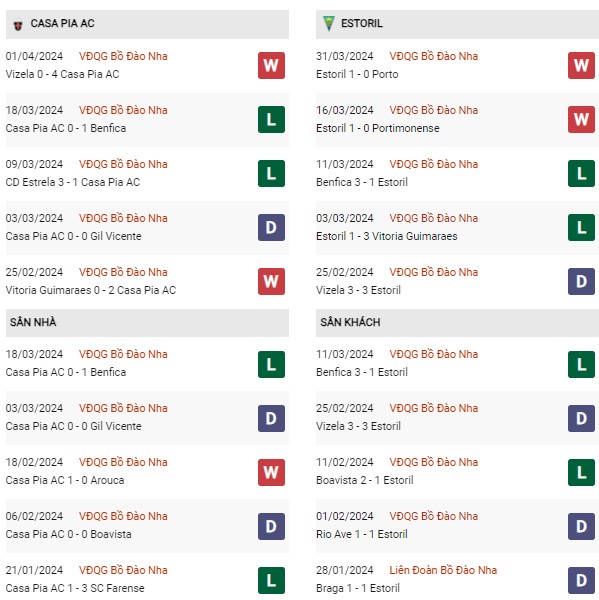Select the SÂN NHÀ section header

tap(147, 323)
